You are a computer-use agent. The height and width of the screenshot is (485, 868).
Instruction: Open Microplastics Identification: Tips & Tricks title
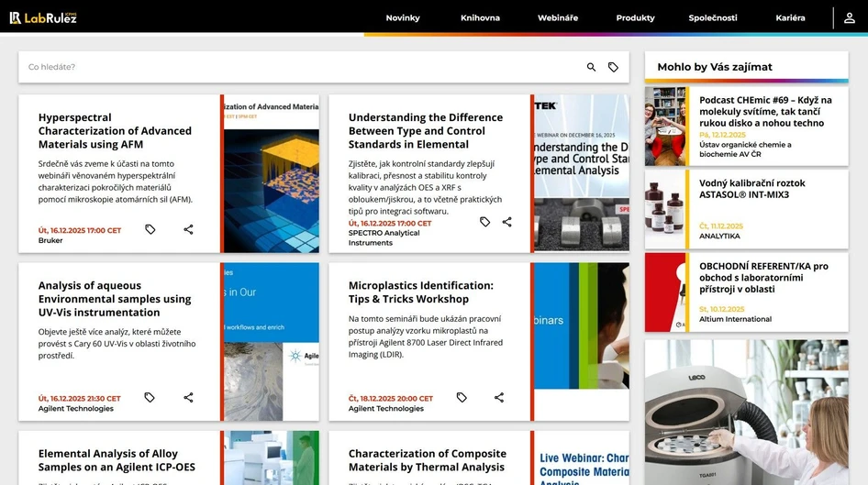(421, 292)
